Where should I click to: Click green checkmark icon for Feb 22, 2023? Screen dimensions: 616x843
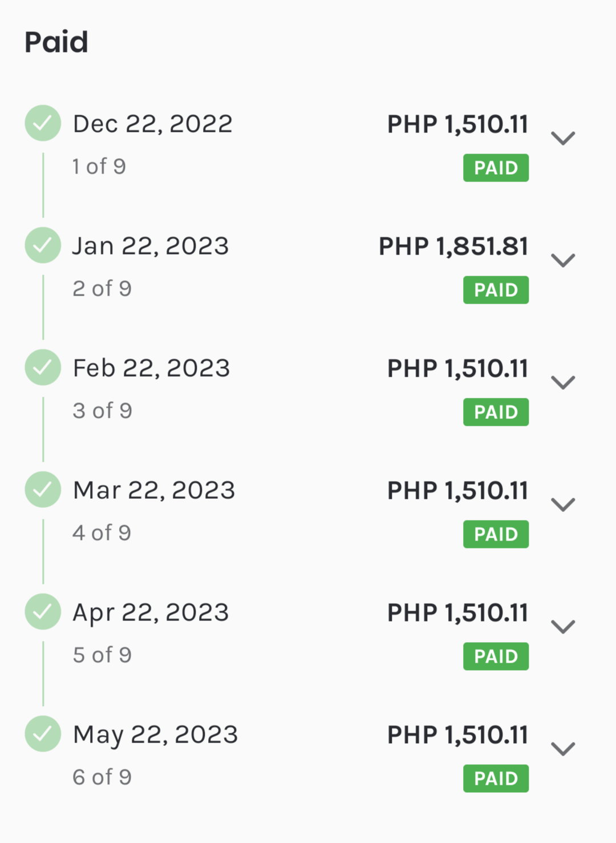43,367
